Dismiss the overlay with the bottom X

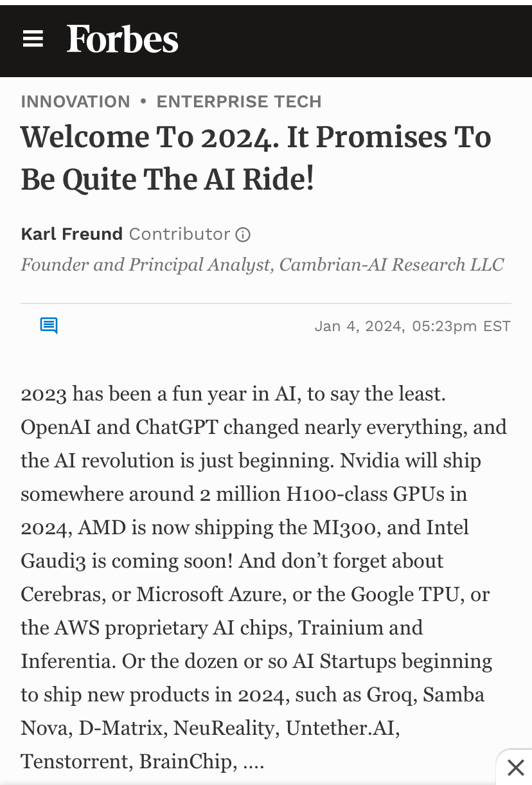coord(515,767)
